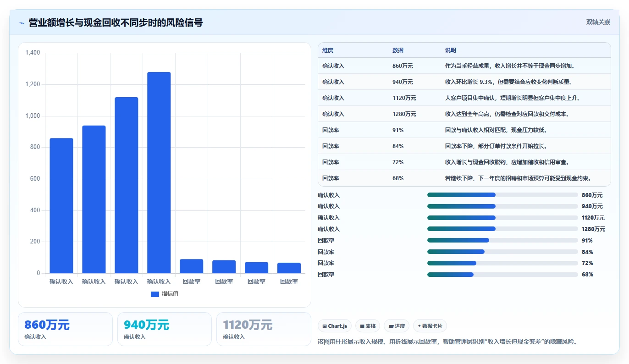Click the 940万元 progress bar
This screenshot has height=364, width=629.
point(502,206)
